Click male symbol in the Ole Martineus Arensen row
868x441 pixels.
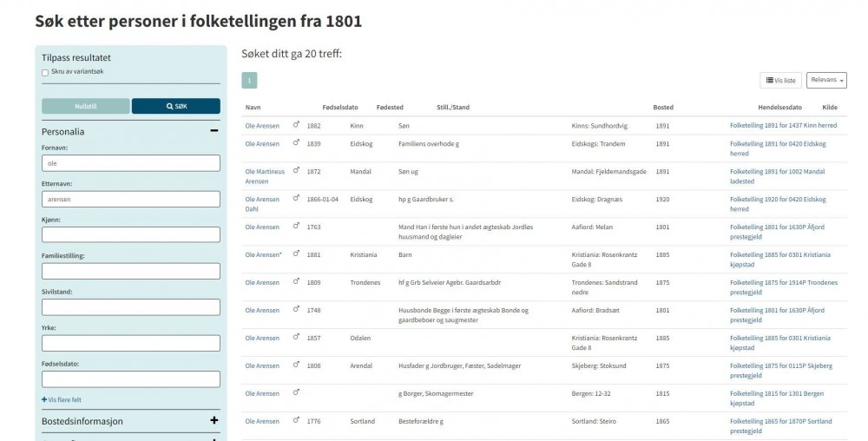coord(296,171)
